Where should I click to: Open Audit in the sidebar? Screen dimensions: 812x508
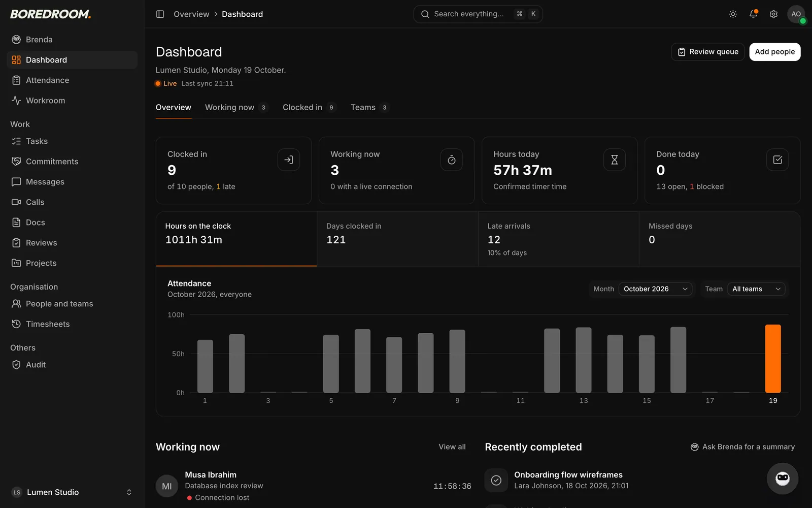[x=72, y=365]
